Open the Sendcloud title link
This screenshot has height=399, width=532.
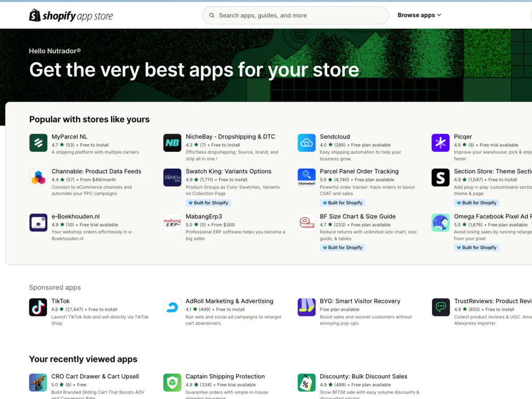335,137
